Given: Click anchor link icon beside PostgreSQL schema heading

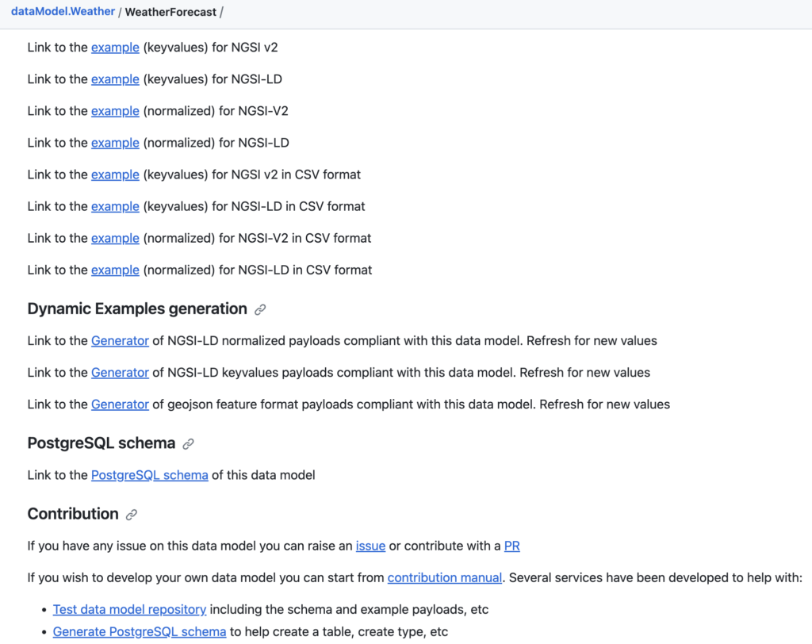Looking at the screenshot, I should point(188,444).
